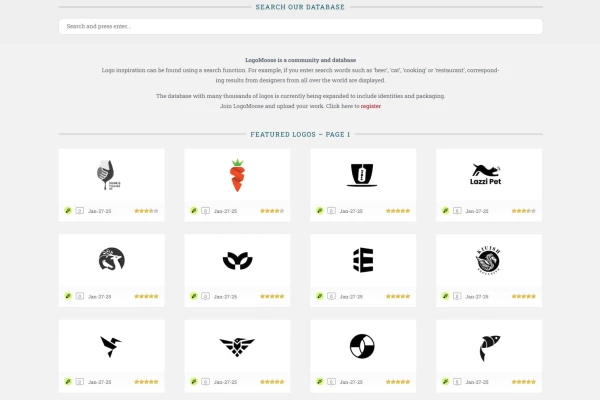Click star rating on lotus logo card
Screen dimensions: 600x400
(x=272, y=296)
